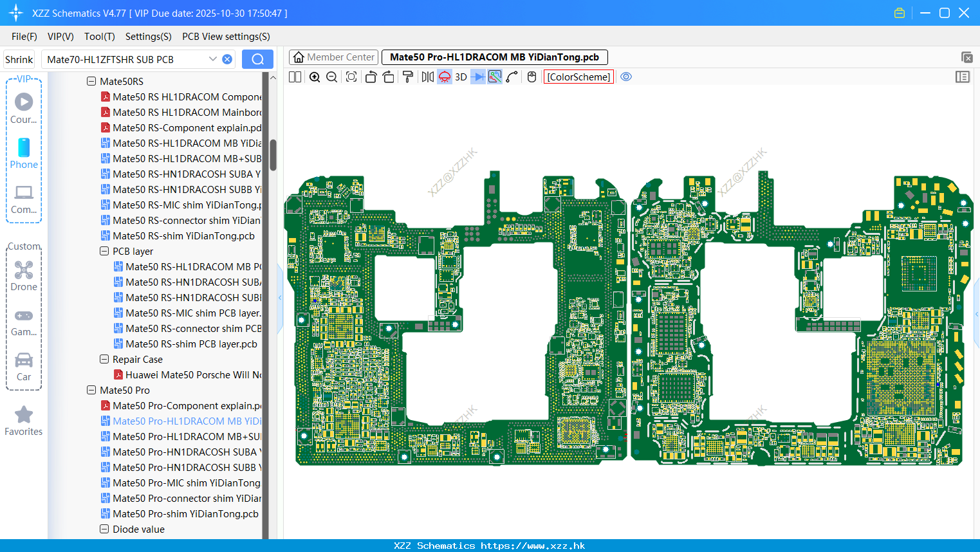980x552 pixels.
Task: Select the Phone category icon
Action: 24,154
